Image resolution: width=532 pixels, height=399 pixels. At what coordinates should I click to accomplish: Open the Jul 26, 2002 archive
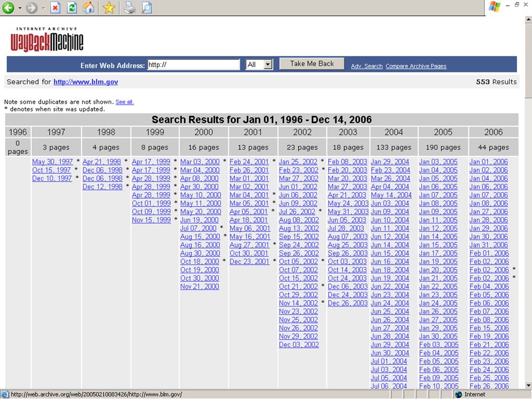(297, 212)
